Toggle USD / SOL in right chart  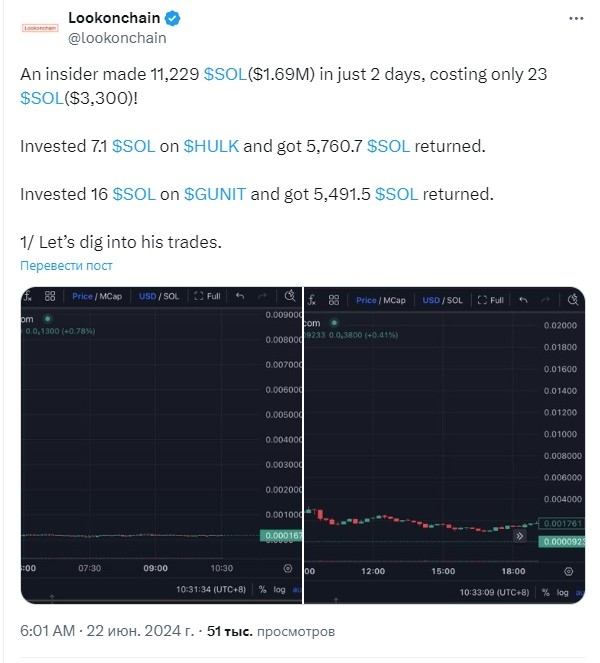442,300
